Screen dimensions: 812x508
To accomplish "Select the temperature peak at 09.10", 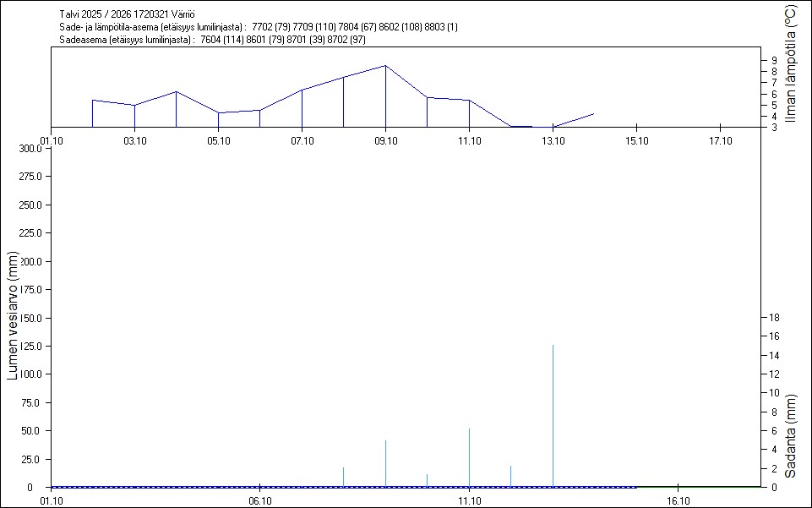I will coord(385,66).
